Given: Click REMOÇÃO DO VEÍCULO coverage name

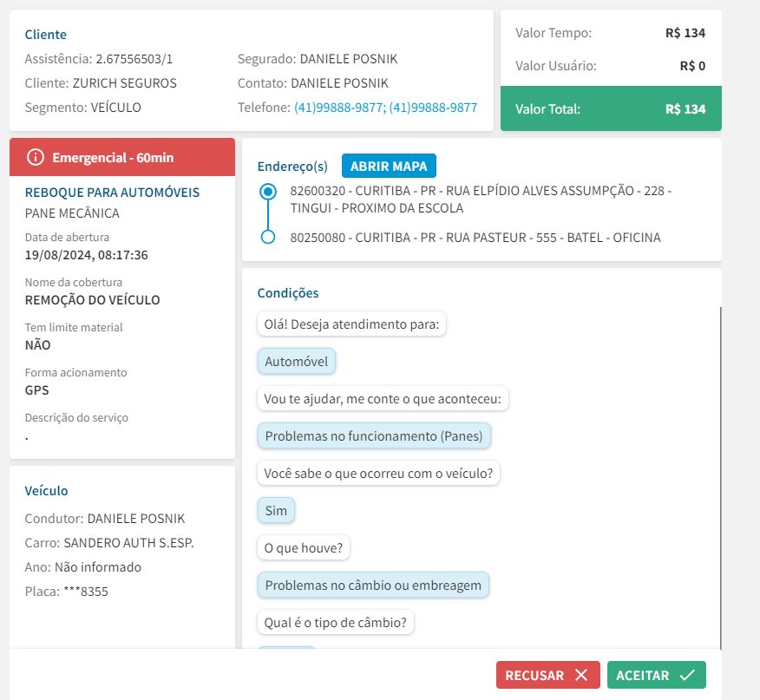Looking at the screenshot, I should (92, 300).
